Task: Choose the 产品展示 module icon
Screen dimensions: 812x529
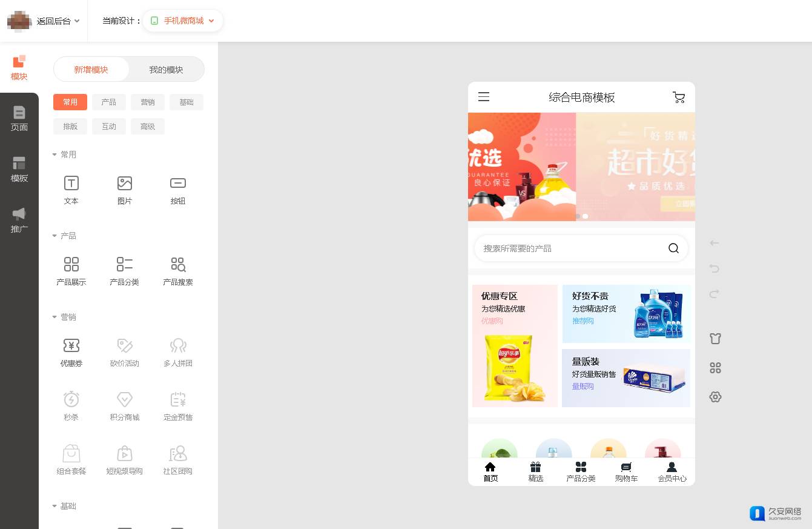Action: (71, 265)
